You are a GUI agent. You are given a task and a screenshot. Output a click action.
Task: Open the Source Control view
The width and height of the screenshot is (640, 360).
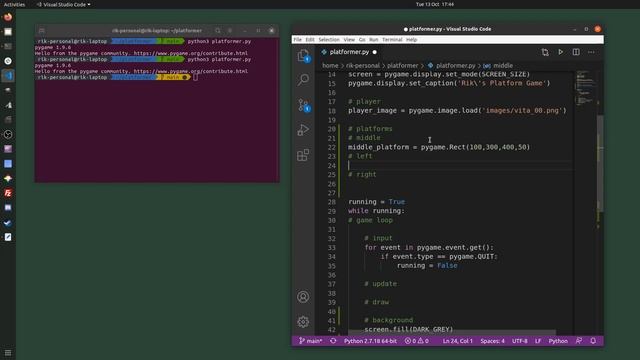[x=304, y=105]
